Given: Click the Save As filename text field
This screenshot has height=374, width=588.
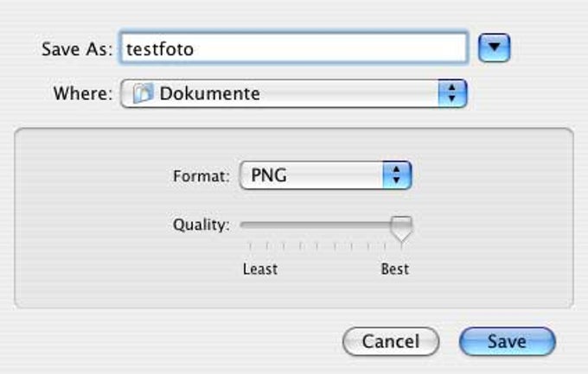Looking at the screenshot, I should click(294, 48).
